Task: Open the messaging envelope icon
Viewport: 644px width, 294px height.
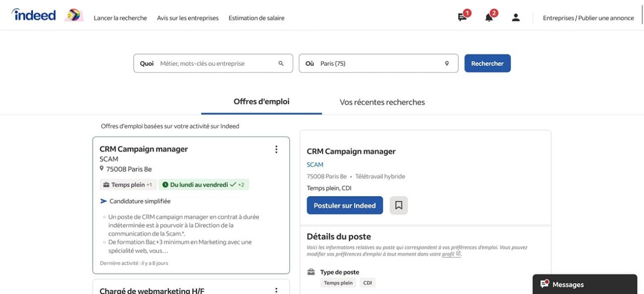Action: 461,17
